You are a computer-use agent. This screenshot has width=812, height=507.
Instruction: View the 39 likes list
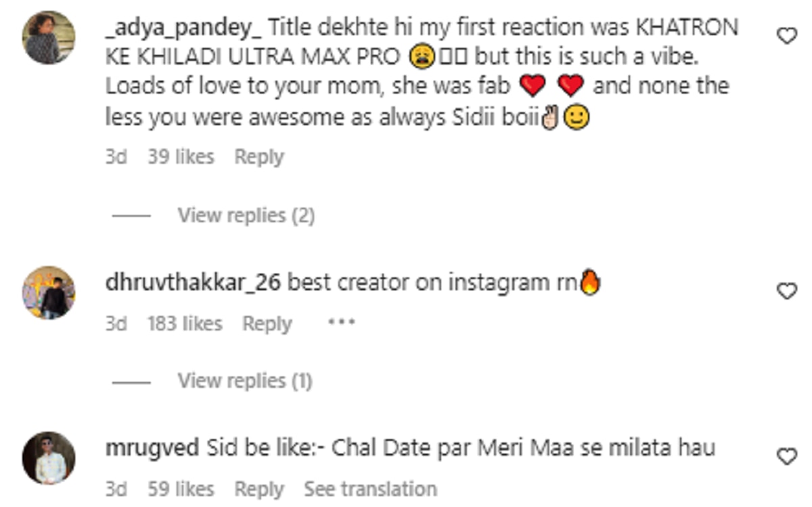tap(181, 157)
